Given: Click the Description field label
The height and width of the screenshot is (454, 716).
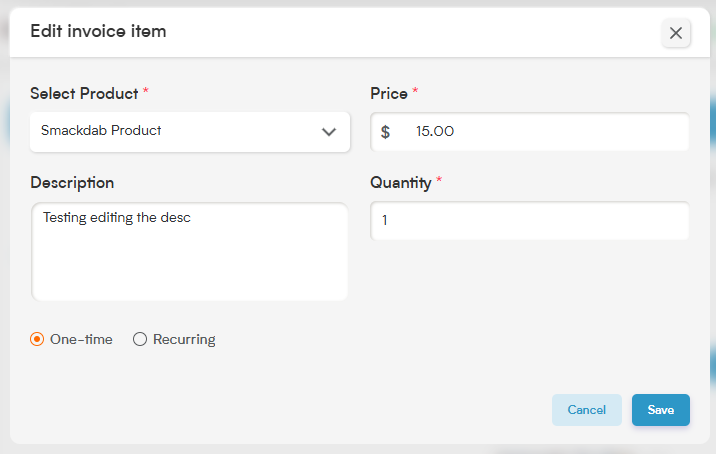Looking at the screenshot, I should (72, 183).
